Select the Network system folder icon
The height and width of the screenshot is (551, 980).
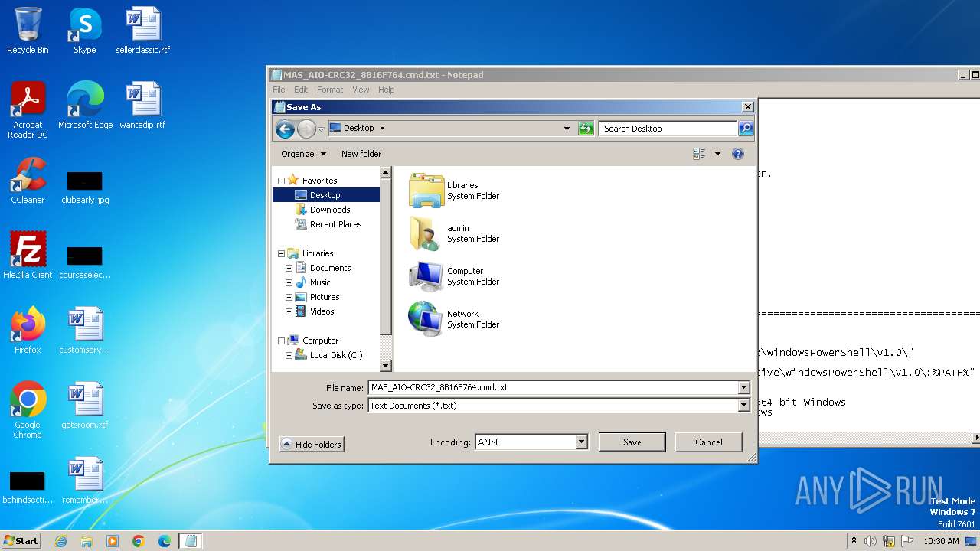426,319
